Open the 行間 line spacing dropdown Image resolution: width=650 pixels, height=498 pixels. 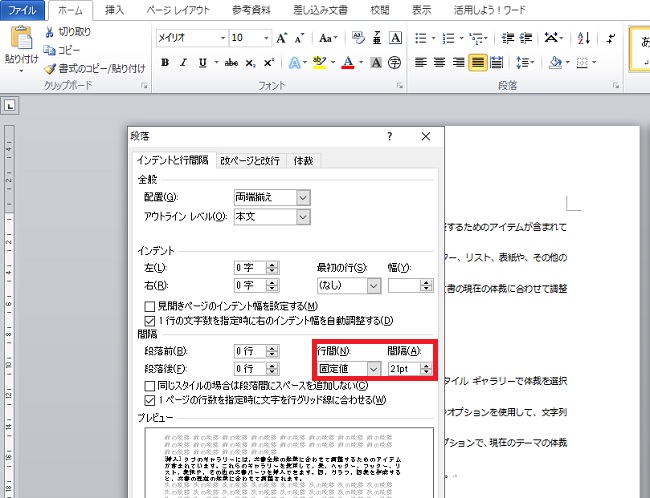coord(372,369)
